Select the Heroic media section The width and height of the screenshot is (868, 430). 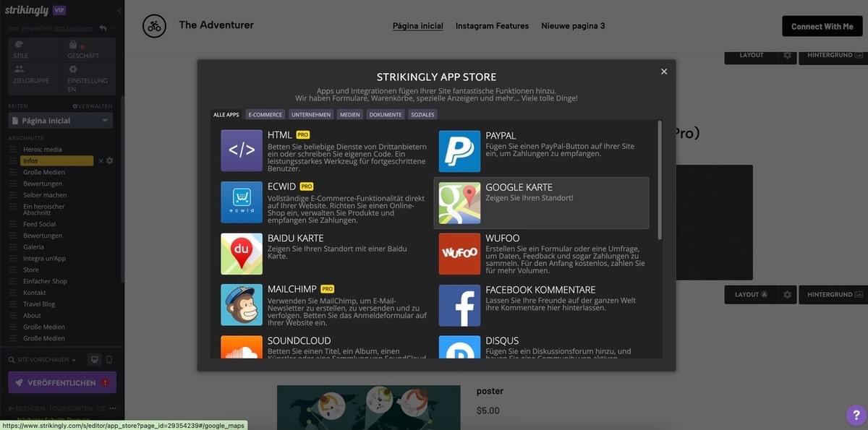click(x=43, y=150)
